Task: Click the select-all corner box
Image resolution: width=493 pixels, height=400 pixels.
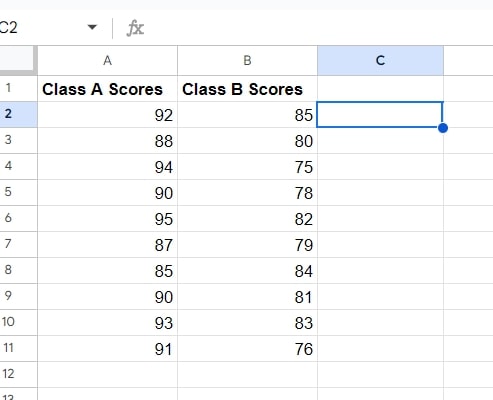Action: click(x=17, y=60)
